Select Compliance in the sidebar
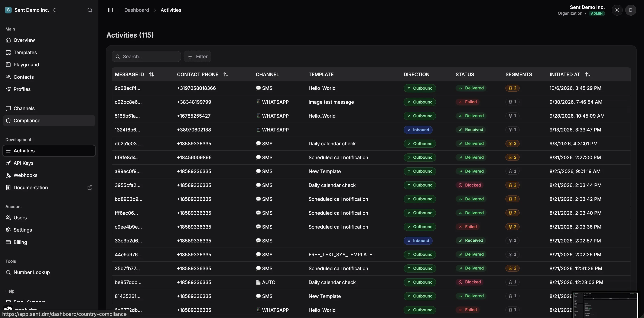This screenshot has height=318, width=644. click(x=49, y=120)
